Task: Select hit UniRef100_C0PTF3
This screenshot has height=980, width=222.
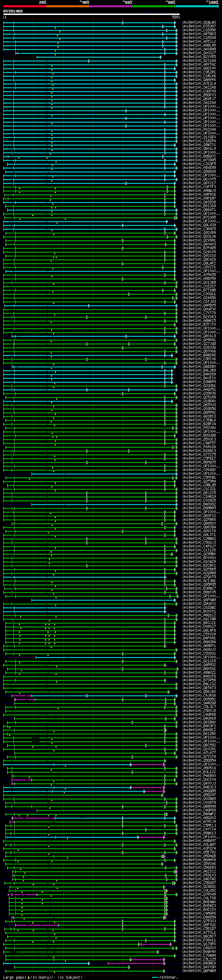Action: pos(199,187)
